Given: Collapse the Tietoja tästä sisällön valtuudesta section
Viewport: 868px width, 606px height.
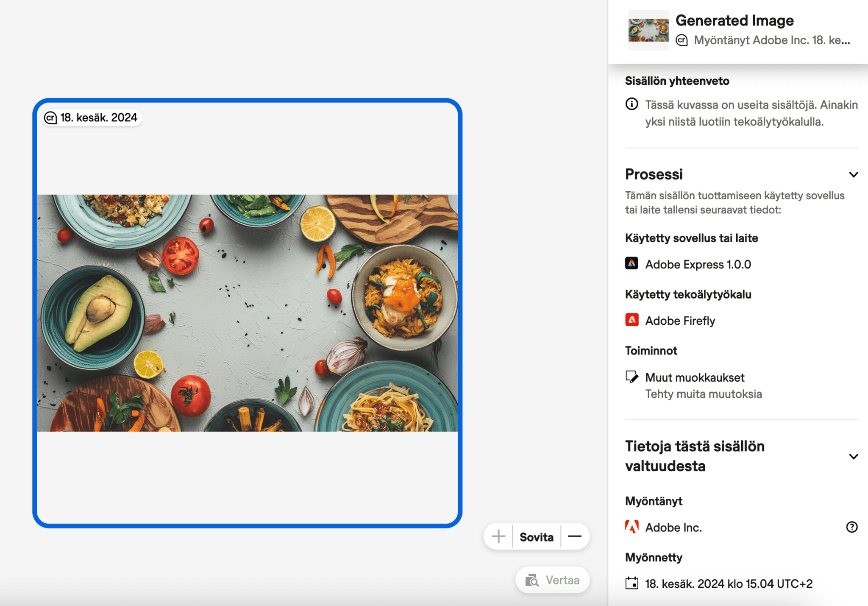Looking at the screenshot, I should (853, 456).
